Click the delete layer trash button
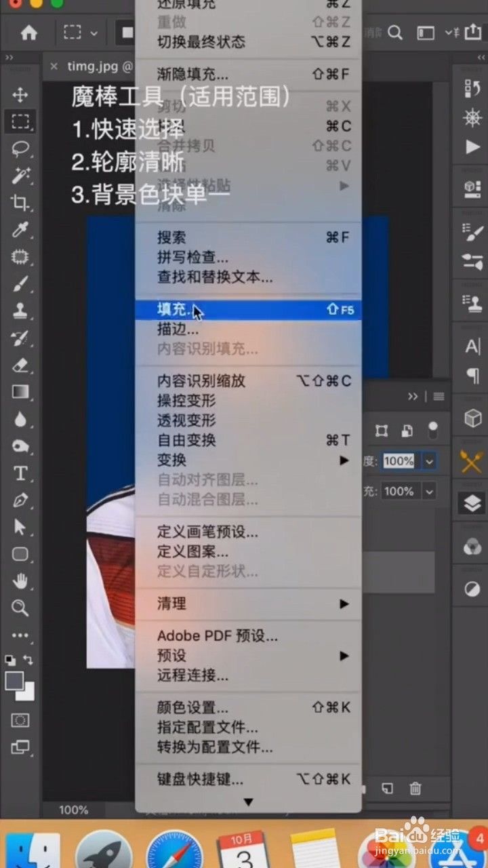The image size is (488, 868). tap(415, 789)
